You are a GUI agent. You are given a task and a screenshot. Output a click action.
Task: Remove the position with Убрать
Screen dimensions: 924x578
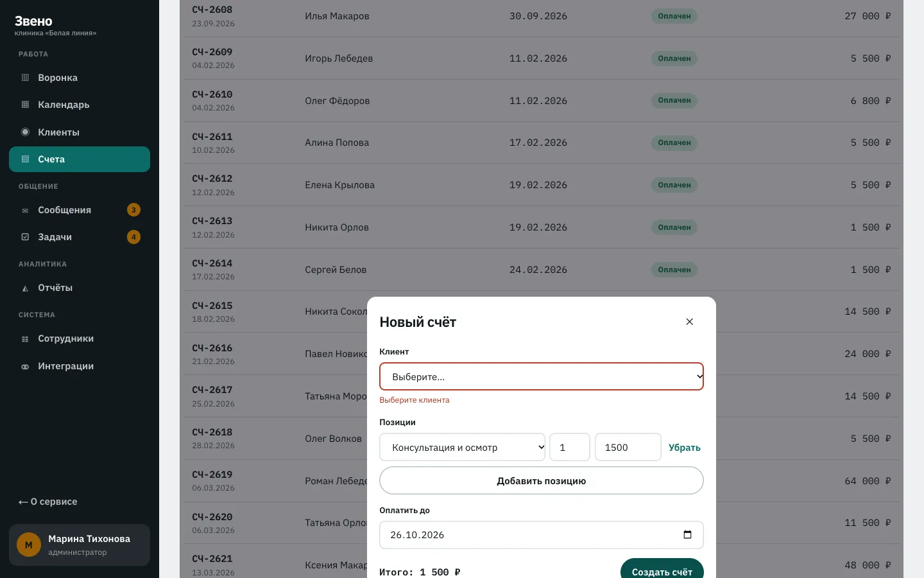pyautogui.click(x=685, y=448)
